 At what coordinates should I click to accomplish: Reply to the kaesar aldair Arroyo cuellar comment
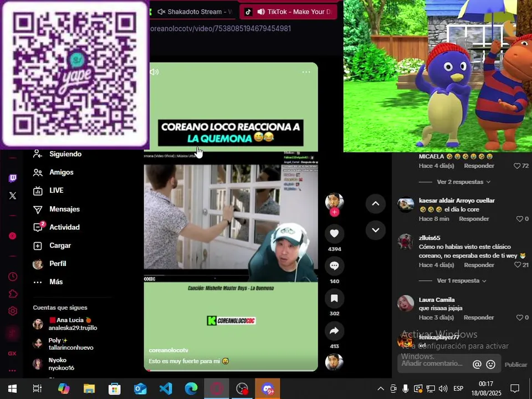474,219
